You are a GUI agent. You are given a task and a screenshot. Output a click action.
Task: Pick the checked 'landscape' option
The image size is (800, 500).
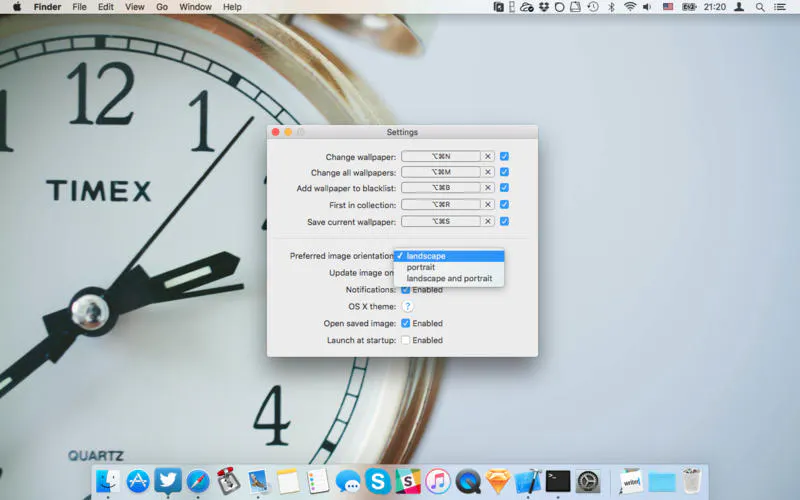pos(449,256)
